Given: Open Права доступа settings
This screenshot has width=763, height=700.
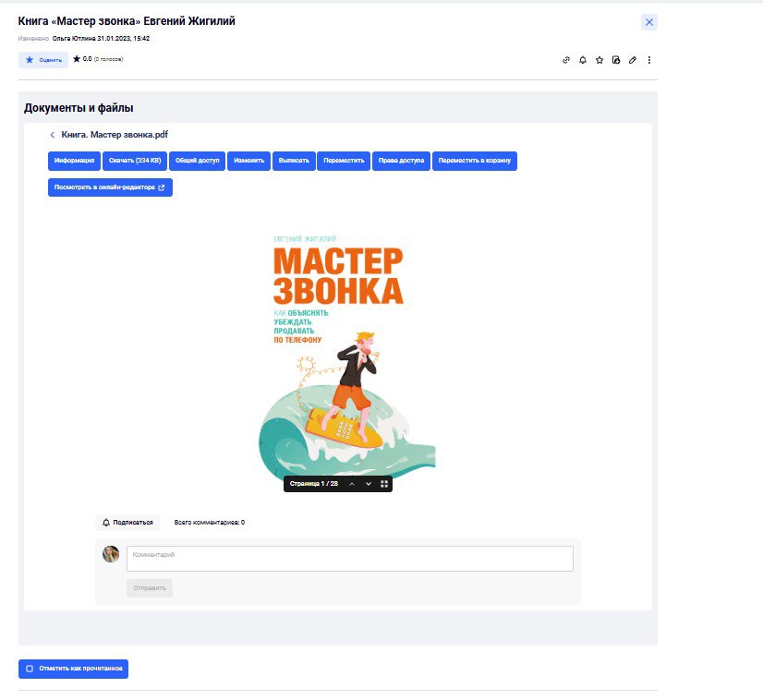Looking at the screenshot, I should [402, 161].
